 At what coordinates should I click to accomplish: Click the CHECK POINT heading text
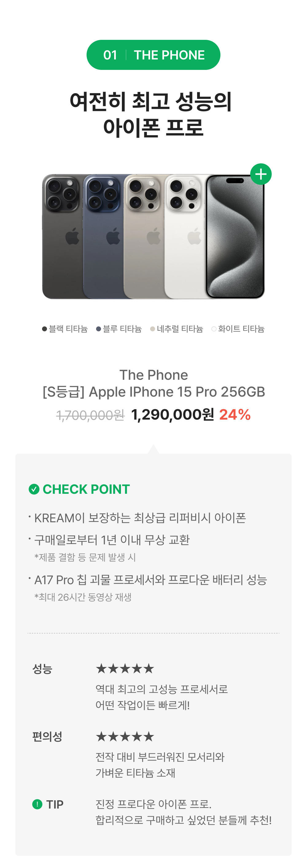coord(86,489)
